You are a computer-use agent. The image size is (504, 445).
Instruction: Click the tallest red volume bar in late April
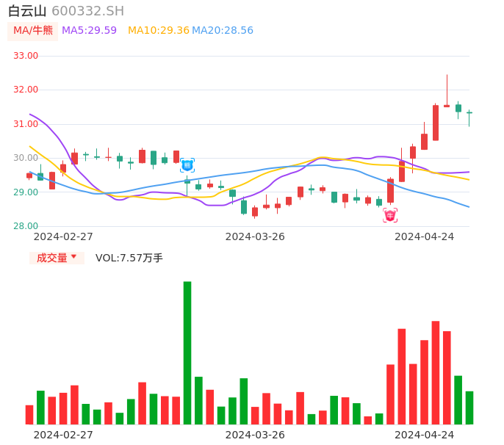[x=436, y=373]
